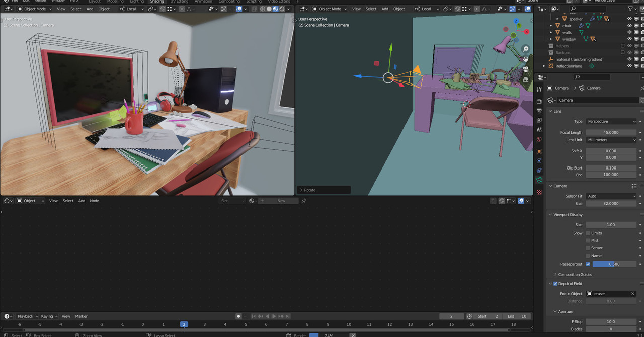This screenshot has width=644, height=337.
Task: Click the pin icon in node editor header
Action: coord(304,201)
